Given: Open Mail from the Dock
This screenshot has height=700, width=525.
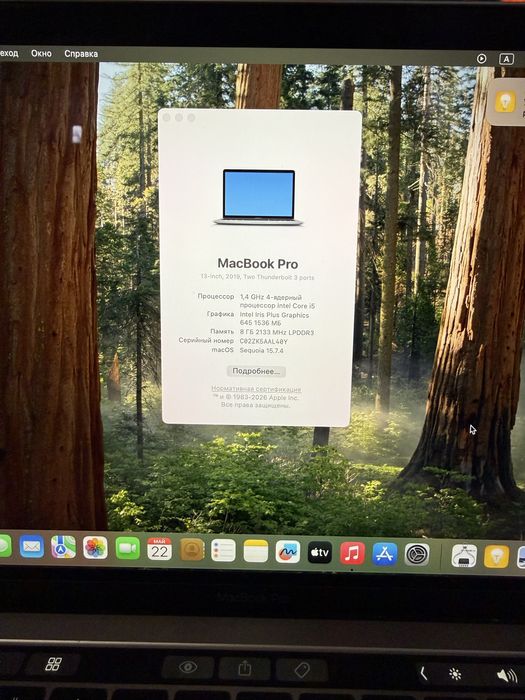Looking at the screenshot, I should [32, 546].
